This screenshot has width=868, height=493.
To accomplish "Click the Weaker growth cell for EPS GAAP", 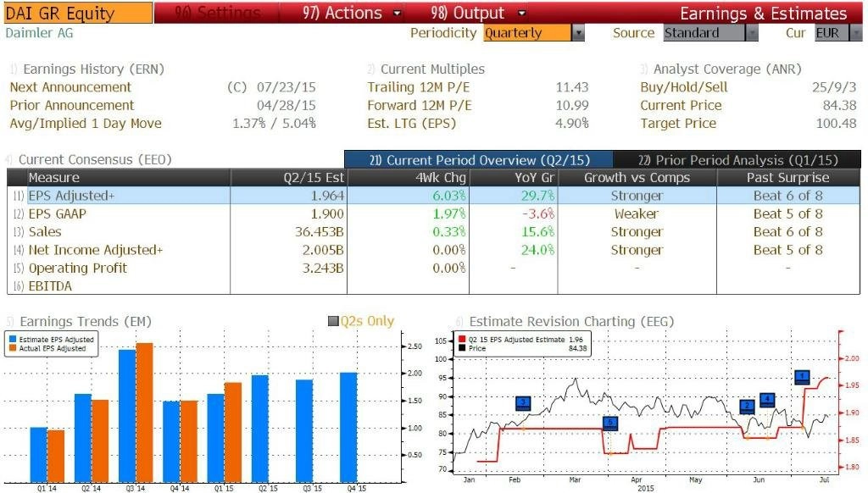I will 637,213.
